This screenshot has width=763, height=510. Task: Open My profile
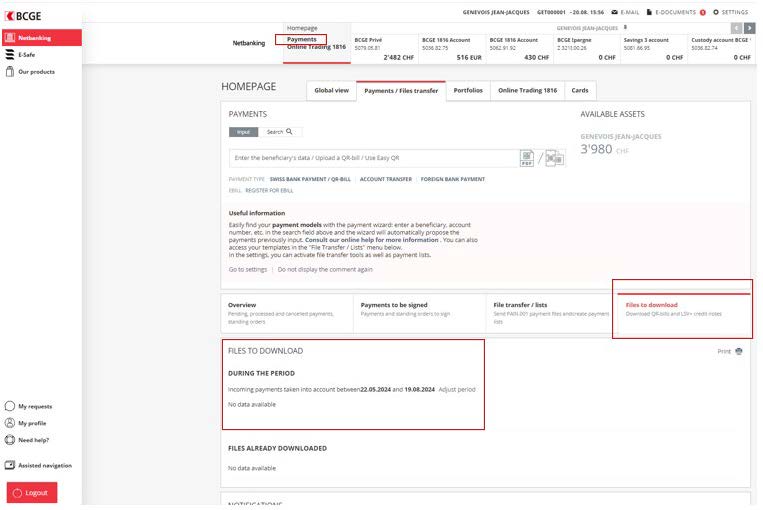32,423
